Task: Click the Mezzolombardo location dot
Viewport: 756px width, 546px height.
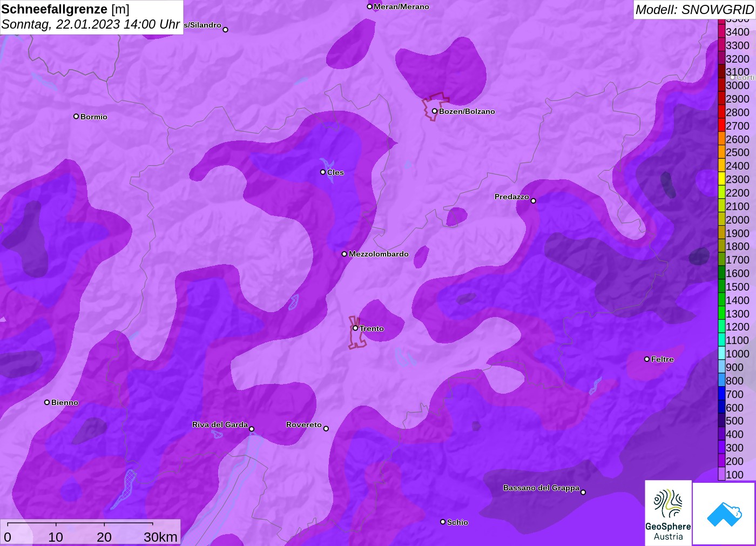Action: pyautogui.click(x=345, y=254)
